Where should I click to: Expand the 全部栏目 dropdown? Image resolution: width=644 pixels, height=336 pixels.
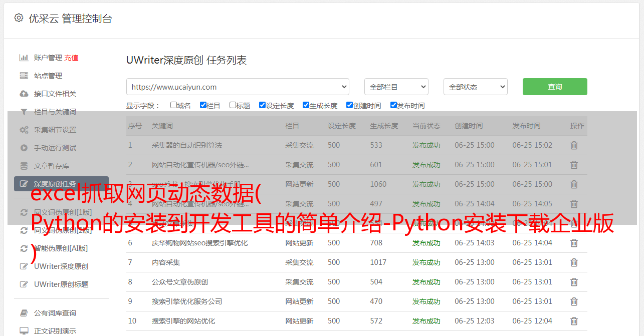tap(396, 87)
